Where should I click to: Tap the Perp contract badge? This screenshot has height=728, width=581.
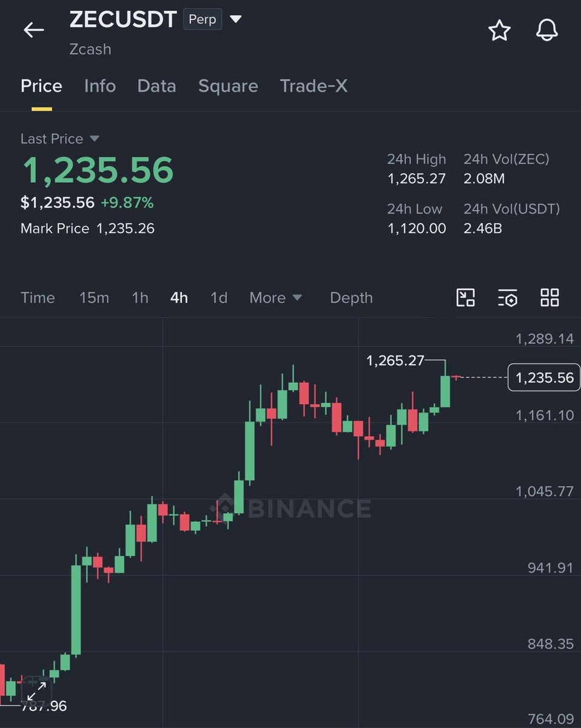point(203,19)
